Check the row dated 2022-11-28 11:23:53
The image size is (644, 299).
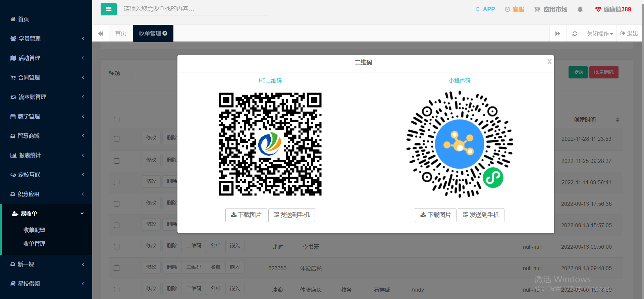(117, 139)
